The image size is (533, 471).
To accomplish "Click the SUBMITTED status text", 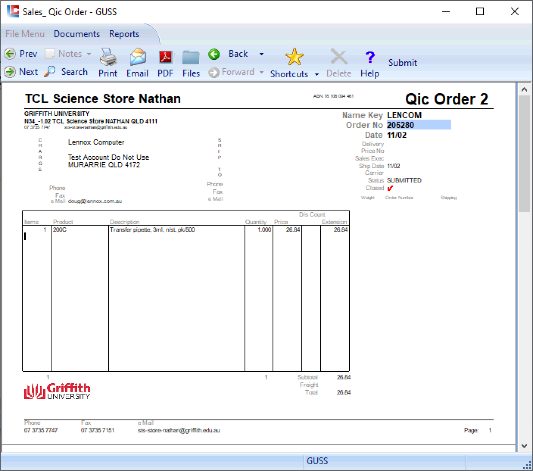I will tap(404, 180).
